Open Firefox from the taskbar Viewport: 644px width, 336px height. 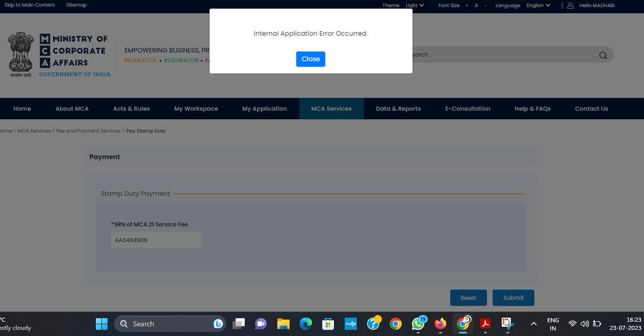(x=441, y=324)
